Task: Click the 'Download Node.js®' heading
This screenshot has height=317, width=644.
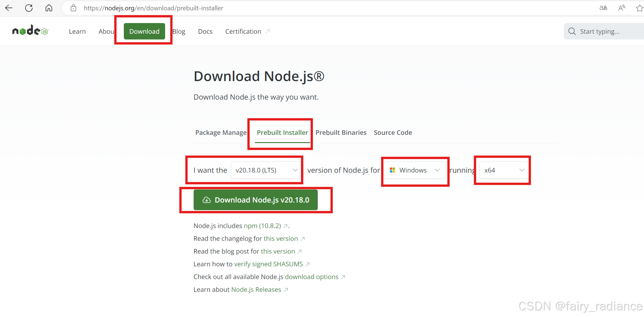Action: click(259, 76)
